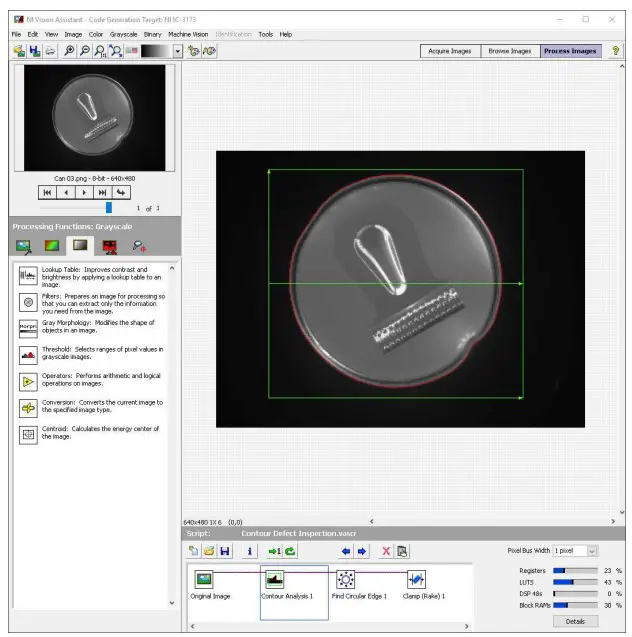Viewport: 632px width, 637px height.
Task: Select the Threshold processing function icon
Action: (x=28, y=354)
